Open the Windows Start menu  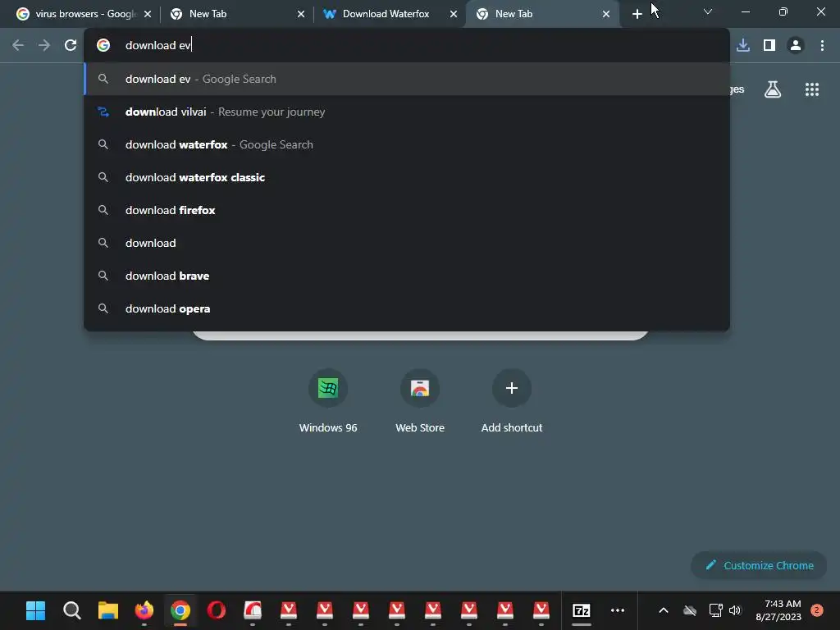[x=36, y=610]
